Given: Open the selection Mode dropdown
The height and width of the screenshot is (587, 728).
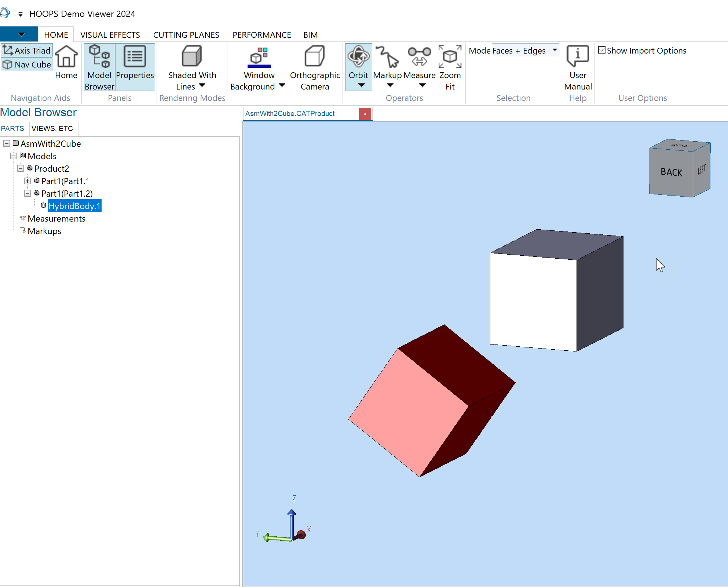Looking at the screenshot, I should click(555, 50).
